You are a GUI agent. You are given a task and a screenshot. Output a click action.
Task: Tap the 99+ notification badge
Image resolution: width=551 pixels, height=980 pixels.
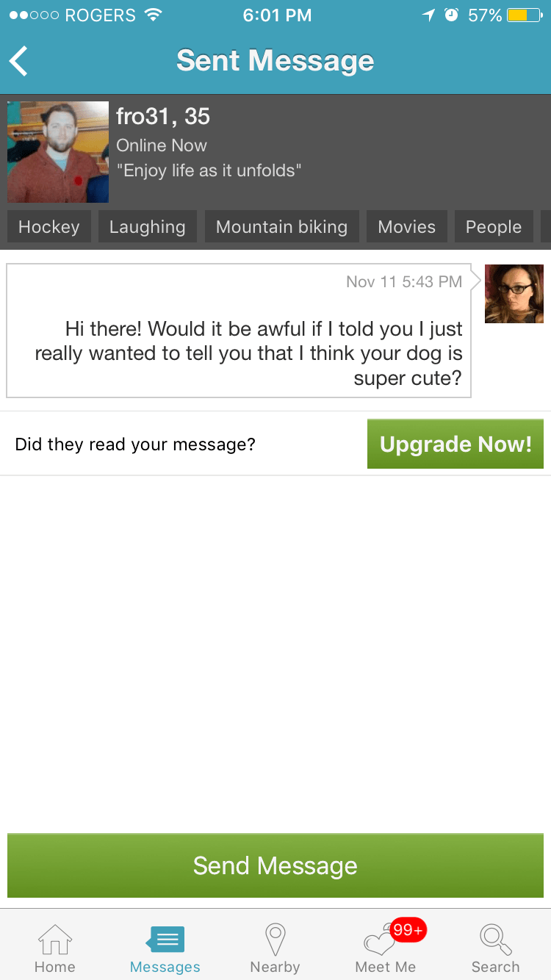(x=408, y=930)
